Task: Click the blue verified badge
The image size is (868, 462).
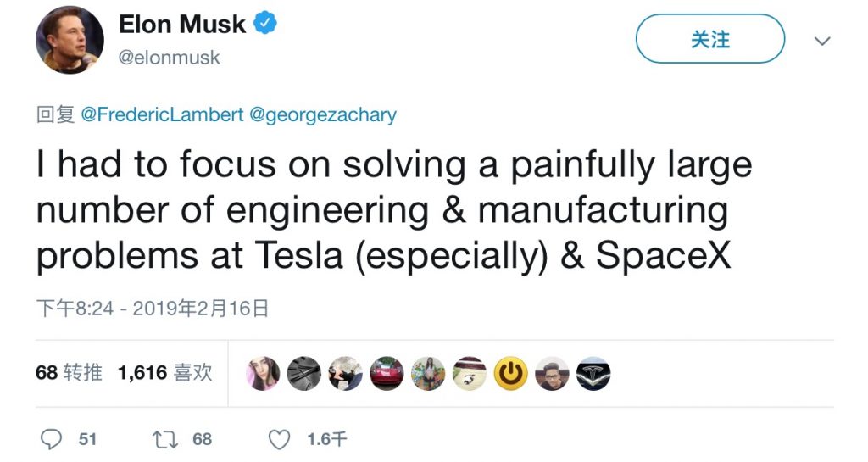Action: (x=266, y=25)
